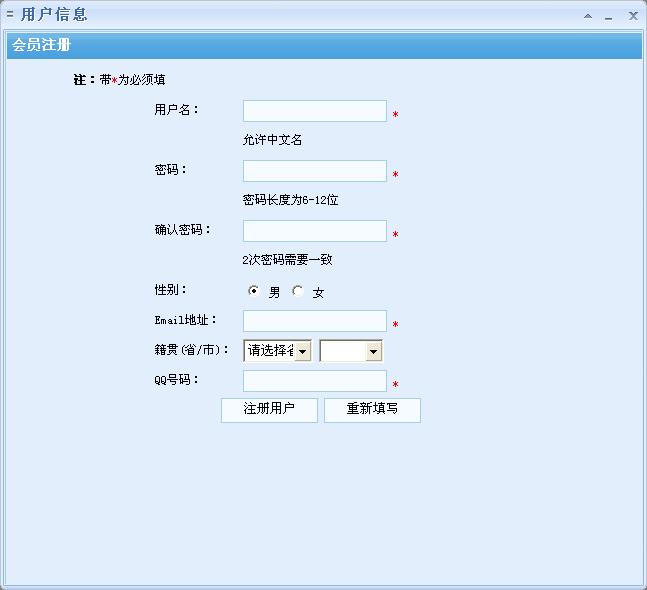Click the 用户信息 window title text

54,15
